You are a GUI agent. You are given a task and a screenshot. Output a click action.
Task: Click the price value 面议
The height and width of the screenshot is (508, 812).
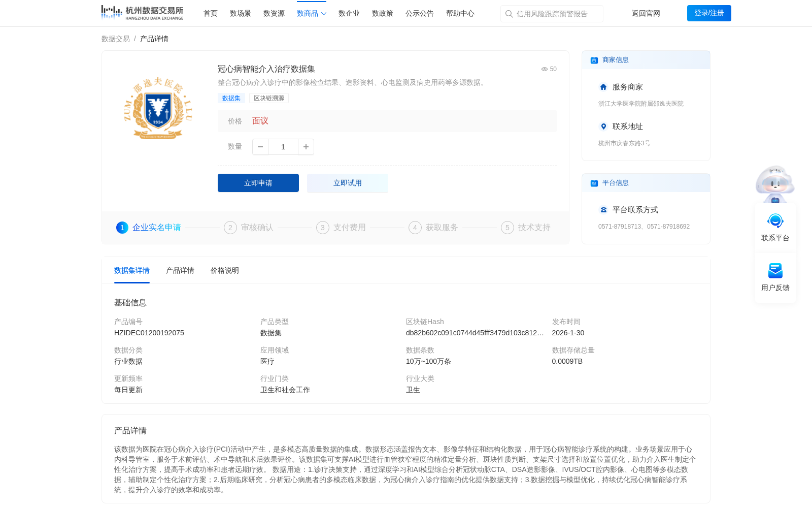pos(260,121)
